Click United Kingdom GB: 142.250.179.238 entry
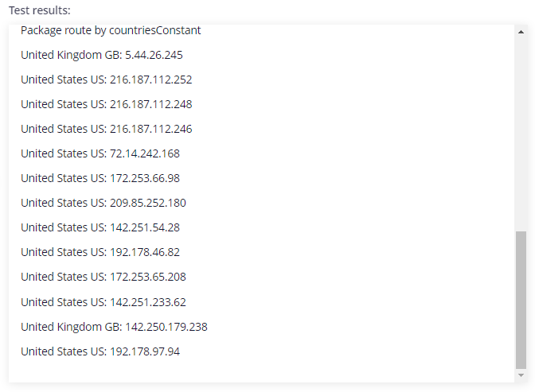This screenshot has height=392, width=535. (x=114, y=327)
